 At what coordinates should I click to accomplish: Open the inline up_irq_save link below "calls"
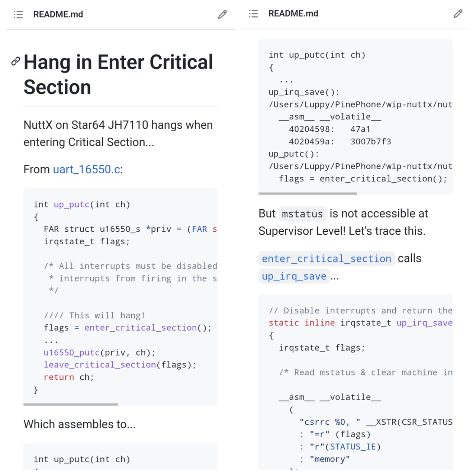point(294,276)
